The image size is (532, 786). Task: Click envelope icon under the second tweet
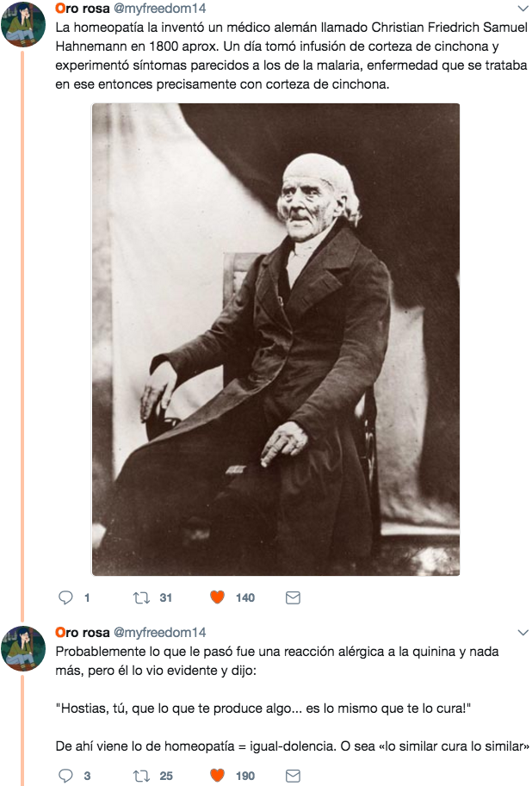(x=293, y=776)
